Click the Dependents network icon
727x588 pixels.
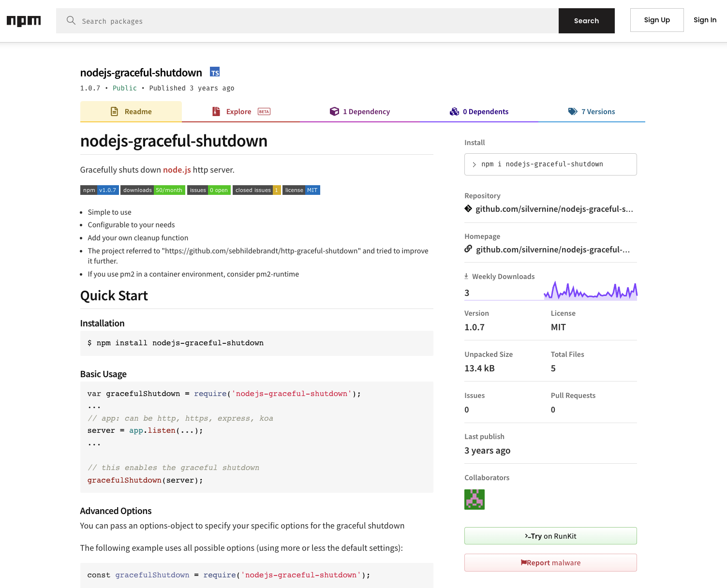coord(454,111)
